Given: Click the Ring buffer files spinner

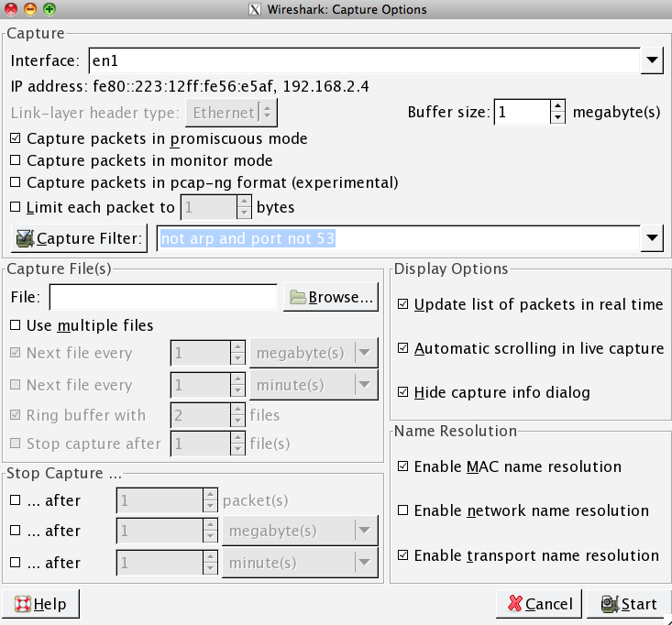Looking at the screenshot, I should pos(237,415).
